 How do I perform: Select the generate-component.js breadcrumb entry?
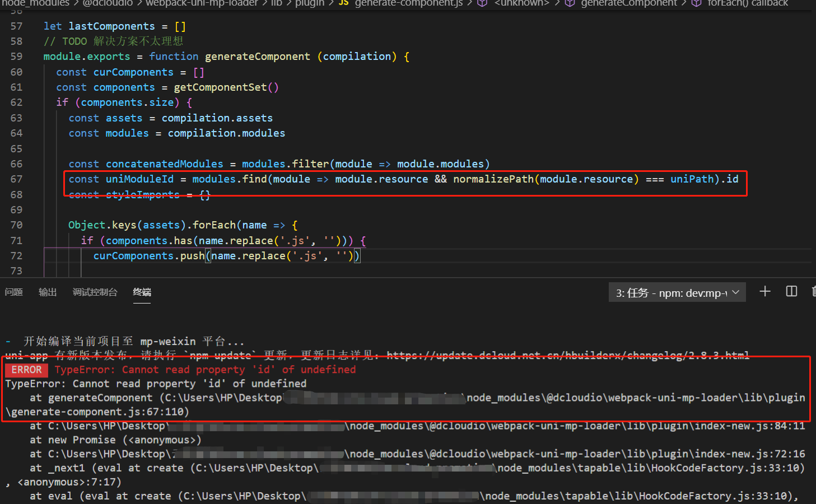point(408,4)
